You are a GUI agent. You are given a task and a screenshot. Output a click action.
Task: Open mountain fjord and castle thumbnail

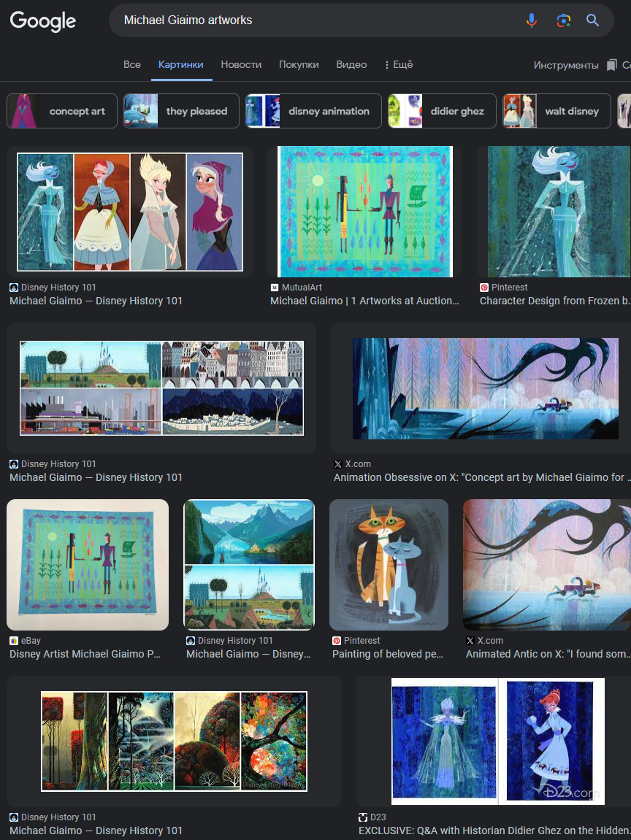point(249,565)
